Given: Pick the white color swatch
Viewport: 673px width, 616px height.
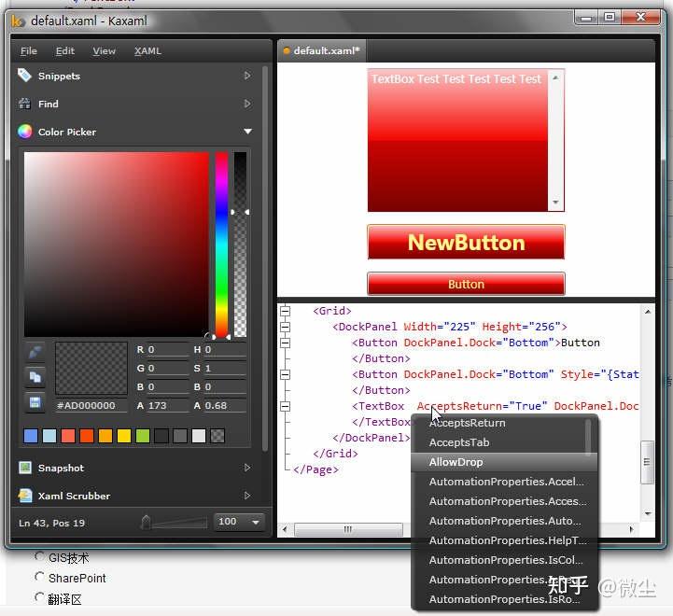Looking at the screenshot, I should (199, 436).
